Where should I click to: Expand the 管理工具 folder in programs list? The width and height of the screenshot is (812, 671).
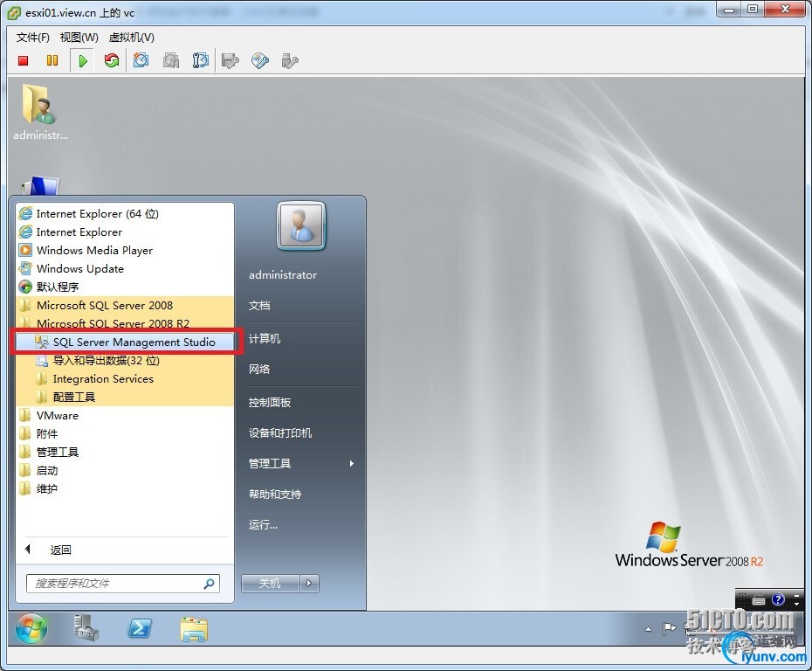point(125,453)
